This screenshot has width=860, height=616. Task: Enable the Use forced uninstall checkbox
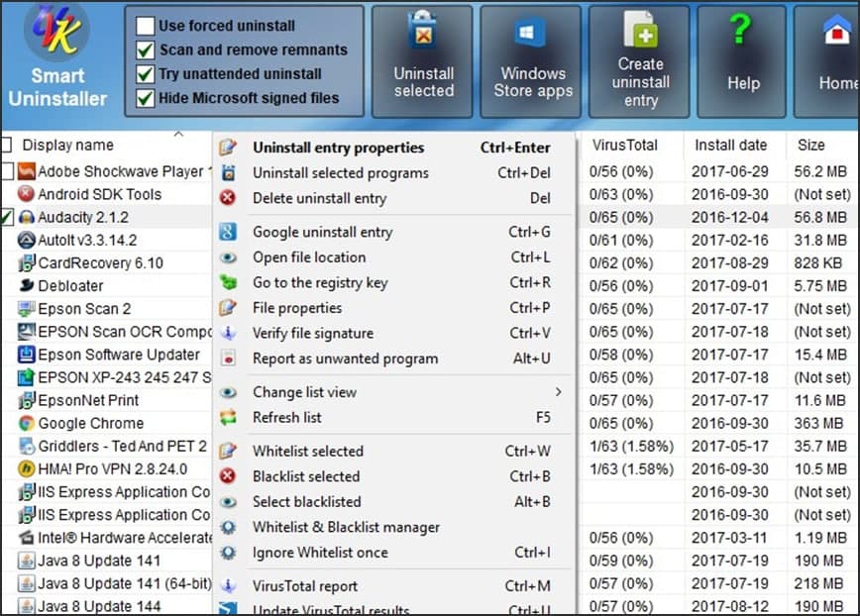click(146, 26)
